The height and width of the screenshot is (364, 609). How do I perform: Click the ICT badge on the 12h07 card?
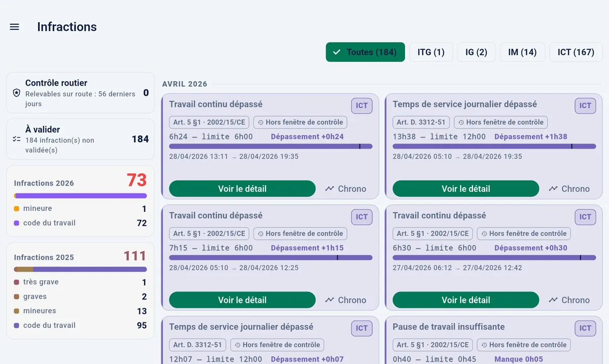pyautogui.click(x=362, y=328)
